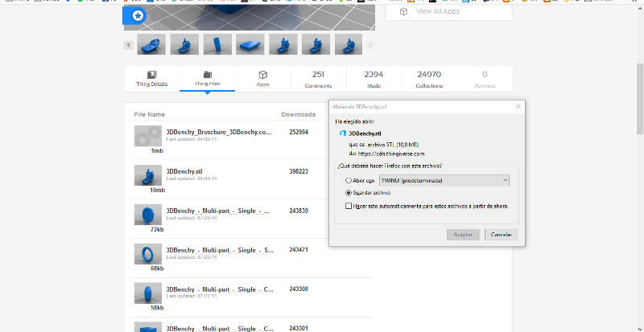Select the Abrir con radio option
Viewport: 644px width, 332px height.
coord(349,180)
